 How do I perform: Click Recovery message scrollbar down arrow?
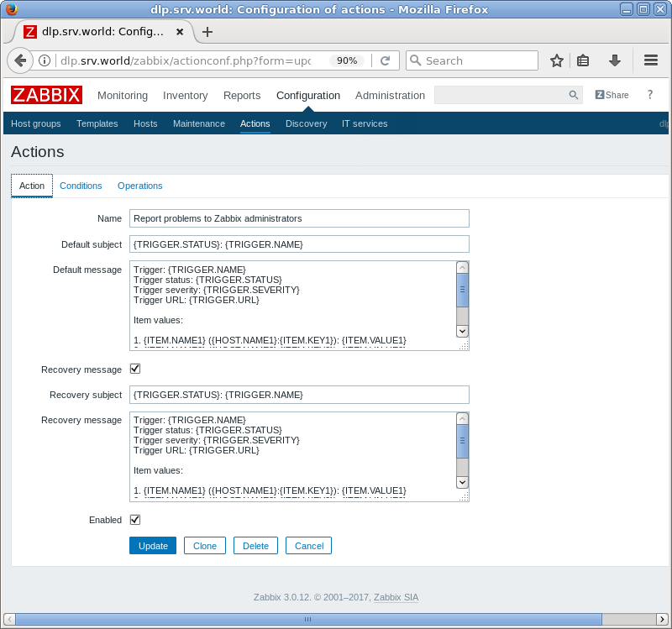(463, 482)
